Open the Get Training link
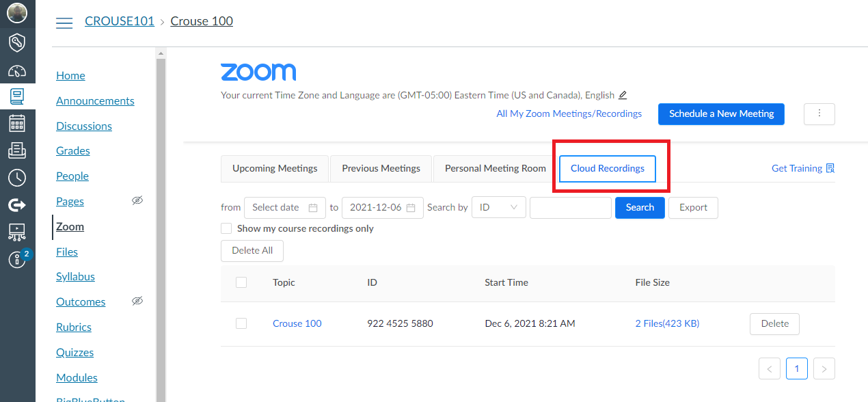Image resolution: width=868 pixels, height=402 pixels. 803,168
